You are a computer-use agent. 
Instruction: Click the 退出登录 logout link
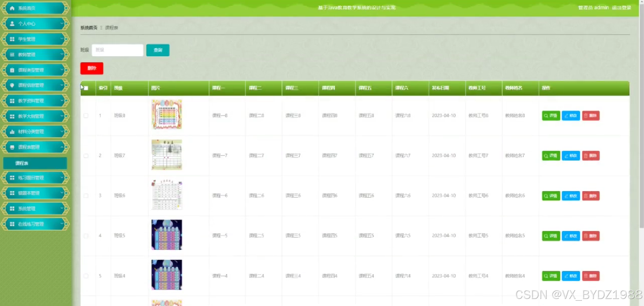[621, 7]
